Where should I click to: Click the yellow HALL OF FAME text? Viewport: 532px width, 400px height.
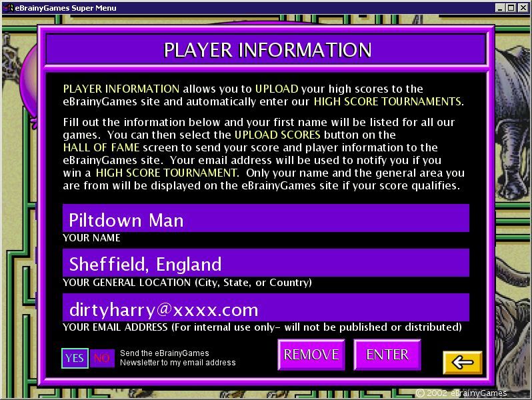(x=101, y=147)
